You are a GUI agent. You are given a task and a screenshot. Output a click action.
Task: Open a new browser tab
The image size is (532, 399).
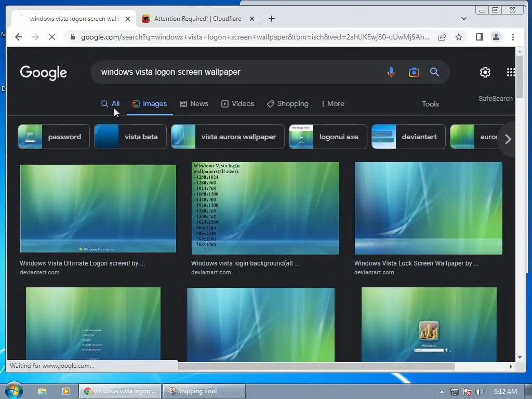click(271, 19)
